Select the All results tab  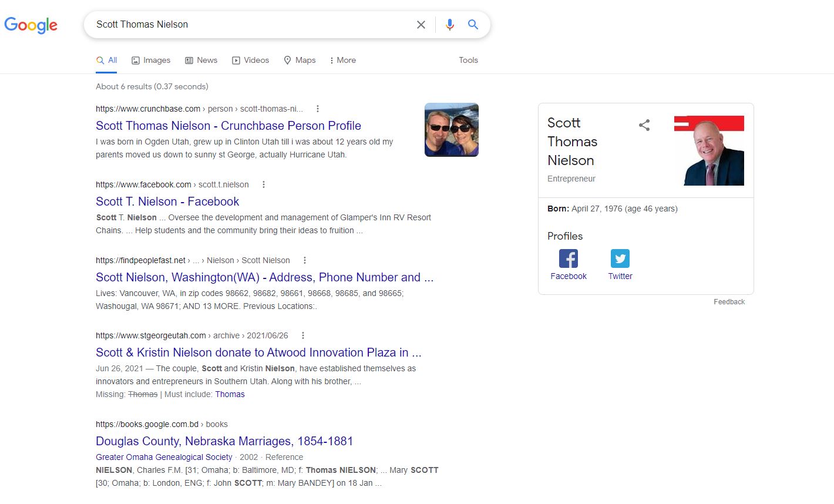tap(107, 60)
